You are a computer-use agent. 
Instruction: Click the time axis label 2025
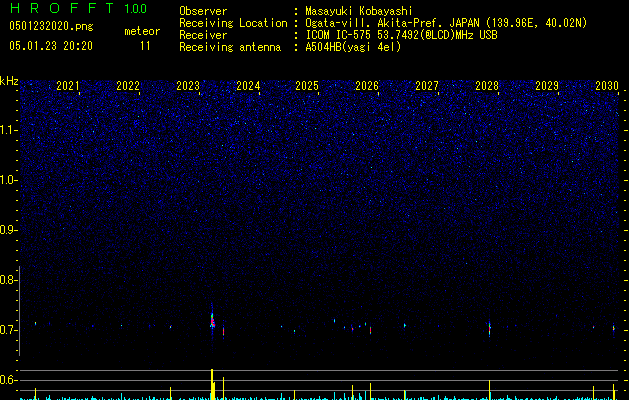[x=307, y=85]
